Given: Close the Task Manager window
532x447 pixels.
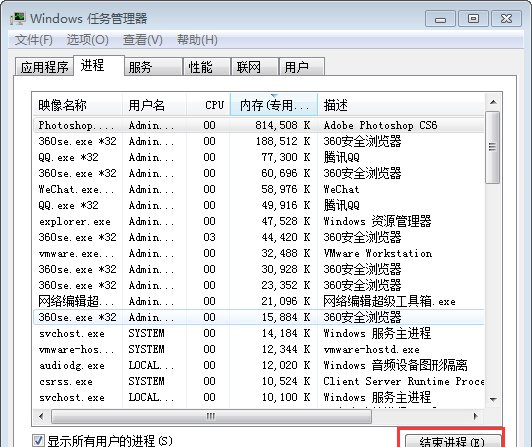Looking at the screenshot, I should click(x=506, y=19).
